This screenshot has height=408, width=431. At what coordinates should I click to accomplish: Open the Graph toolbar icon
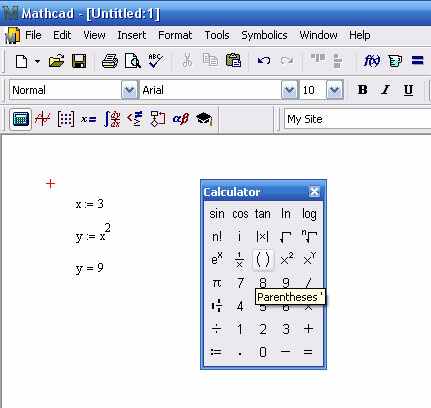coord(43,119)
